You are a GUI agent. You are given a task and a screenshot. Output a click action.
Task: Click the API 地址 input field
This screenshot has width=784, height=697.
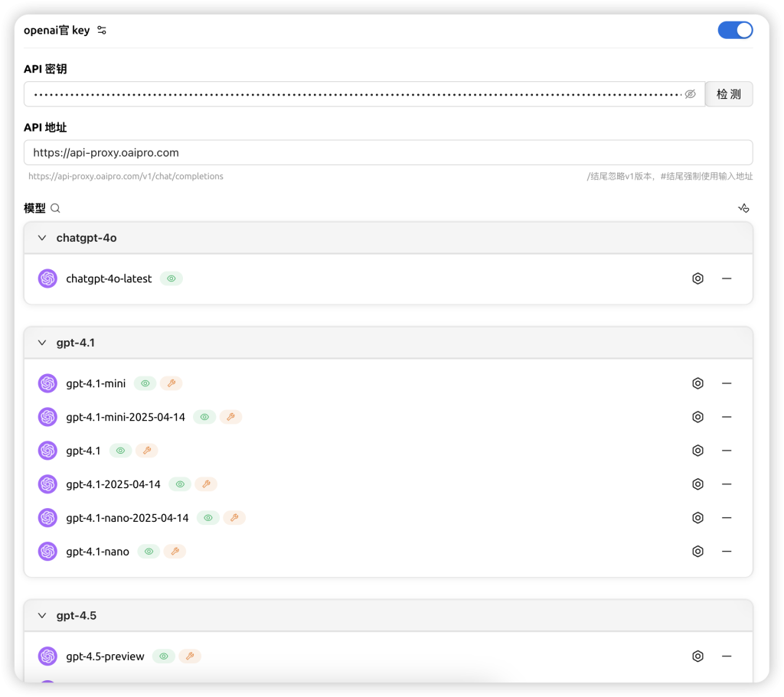point(388,152)
